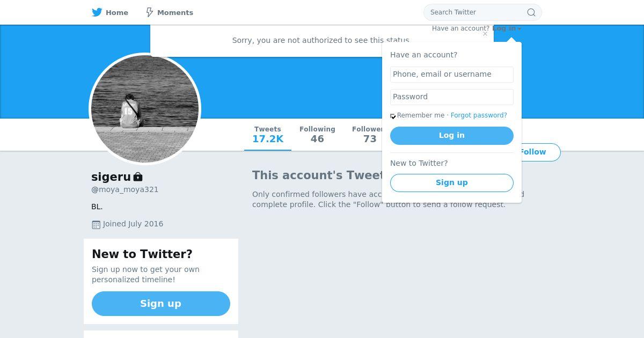Open the Following tab
This screenshot has width=644, height=338.
click(317, 135)
